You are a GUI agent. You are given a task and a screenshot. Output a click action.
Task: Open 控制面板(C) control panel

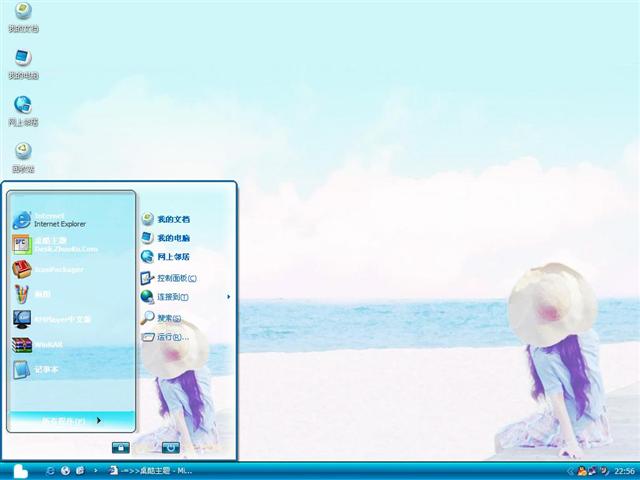coord(169,278)
